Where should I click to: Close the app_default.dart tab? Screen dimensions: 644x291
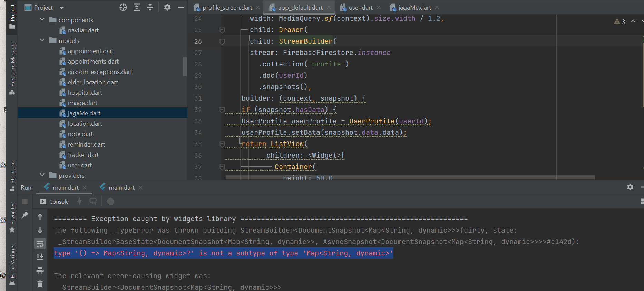pos(329,7)
